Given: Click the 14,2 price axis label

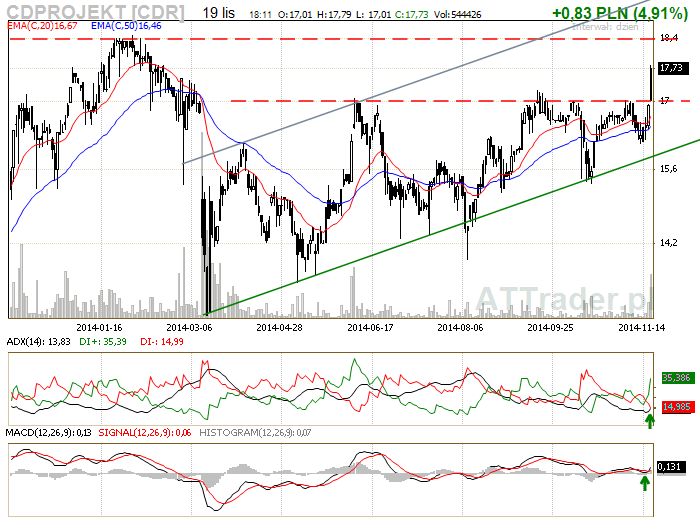Looking at the screenshot, I should point(668,243).
